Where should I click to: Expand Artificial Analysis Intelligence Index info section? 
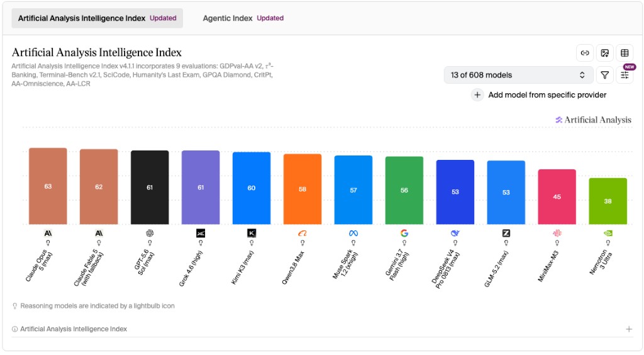tap(629, 329)
